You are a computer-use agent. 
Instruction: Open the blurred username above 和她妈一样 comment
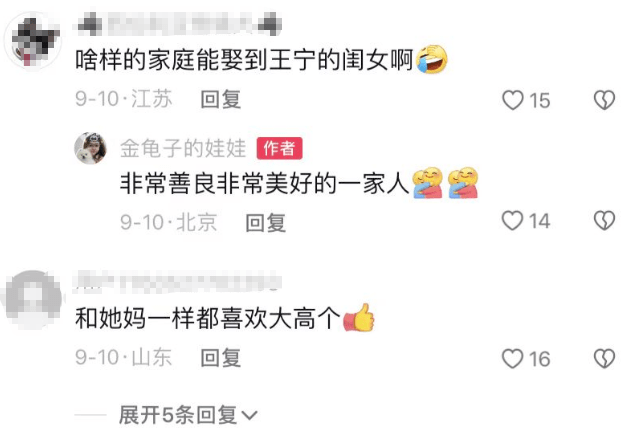178,282
